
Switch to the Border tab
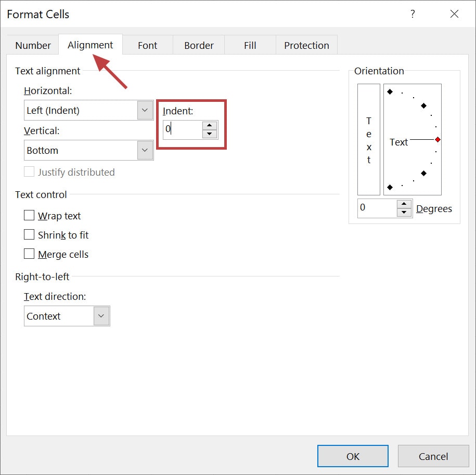pos(198,45)
